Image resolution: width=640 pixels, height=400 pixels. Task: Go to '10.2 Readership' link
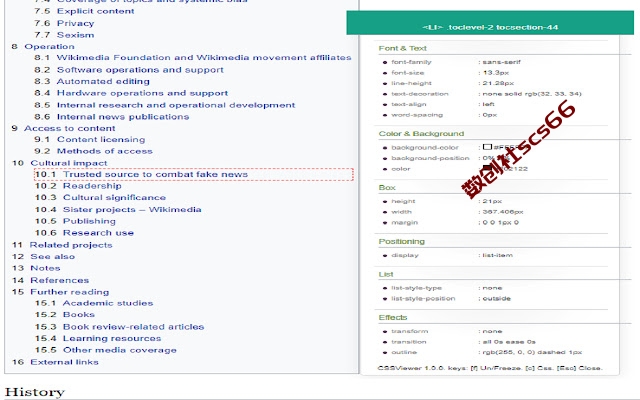click(x=78, y=186)
